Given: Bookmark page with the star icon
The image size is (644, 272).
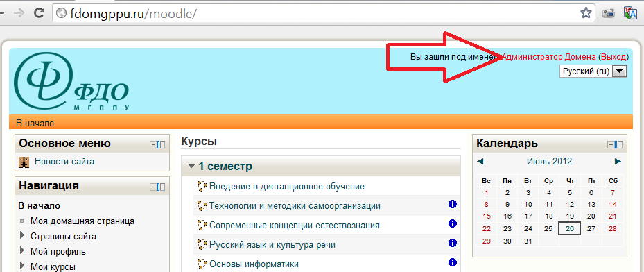Looking at the screenshot, I should pos(586,13).
